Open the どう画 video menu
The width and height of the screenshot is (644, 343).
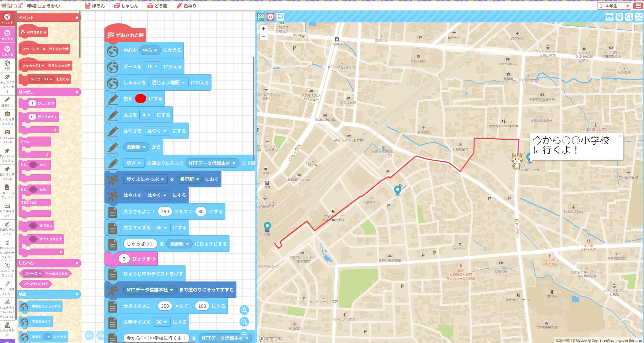[157, 6]
